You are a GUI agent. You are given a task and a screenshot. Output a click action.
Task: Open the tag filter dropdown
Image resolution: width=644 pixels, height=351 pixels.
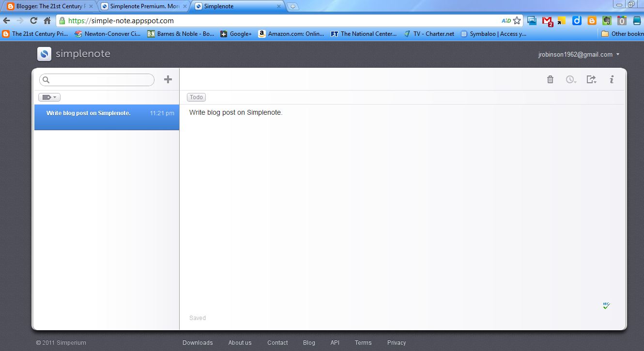pyautogui.click(x=49, y=97)
